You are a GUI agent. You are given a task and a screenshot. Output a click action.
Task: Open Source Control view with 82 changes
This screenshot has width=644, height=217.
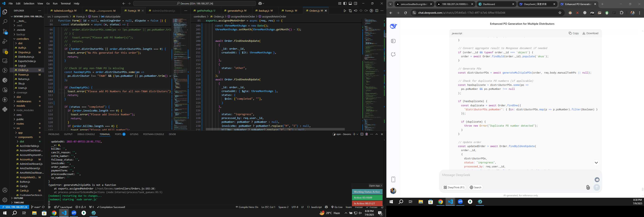tap(5, 32)
